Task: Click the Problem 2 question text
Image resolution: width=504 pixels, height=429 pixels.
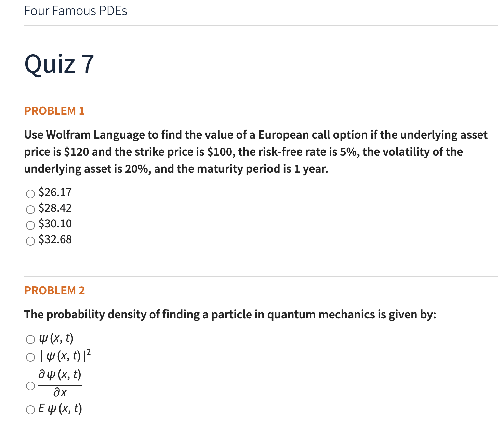Action: 229,315
